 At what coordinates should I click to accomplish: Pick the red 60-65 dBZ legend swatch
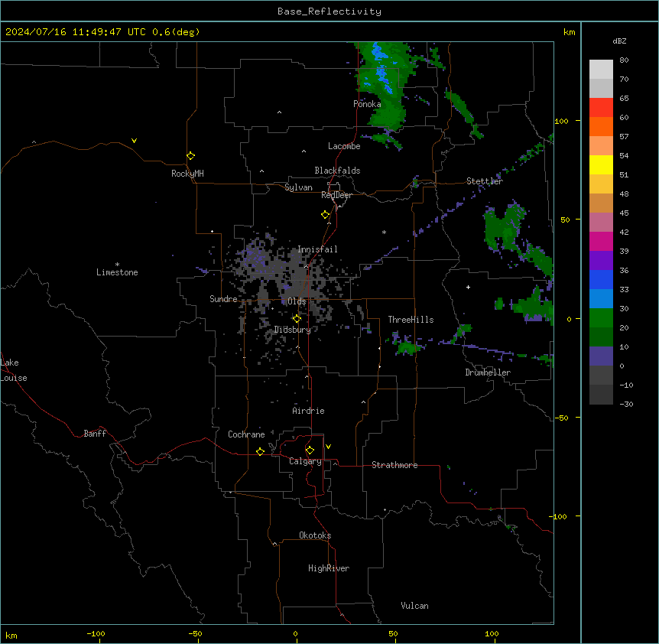[x=601, y=108]
